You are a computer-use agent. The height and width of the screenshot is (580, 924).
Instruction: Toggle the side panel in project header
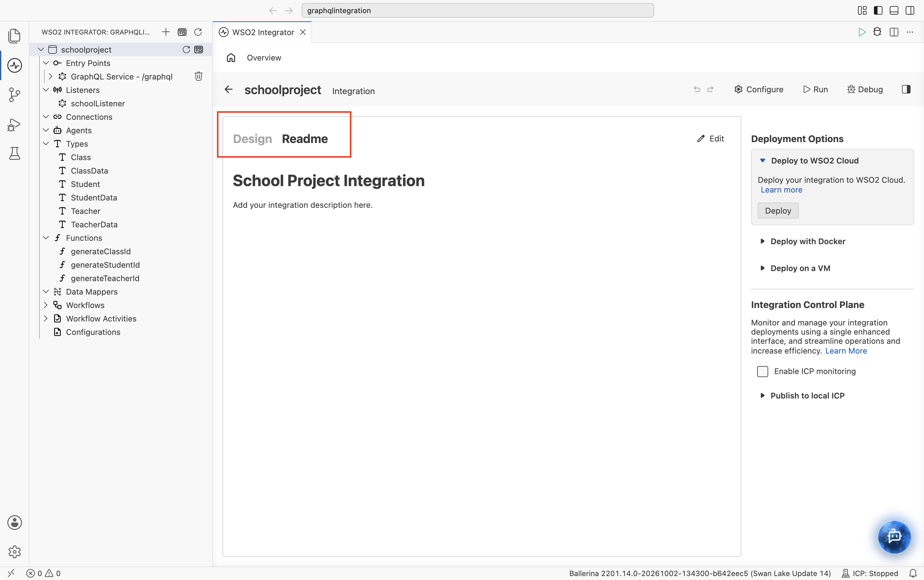click(x=906, y=89)
